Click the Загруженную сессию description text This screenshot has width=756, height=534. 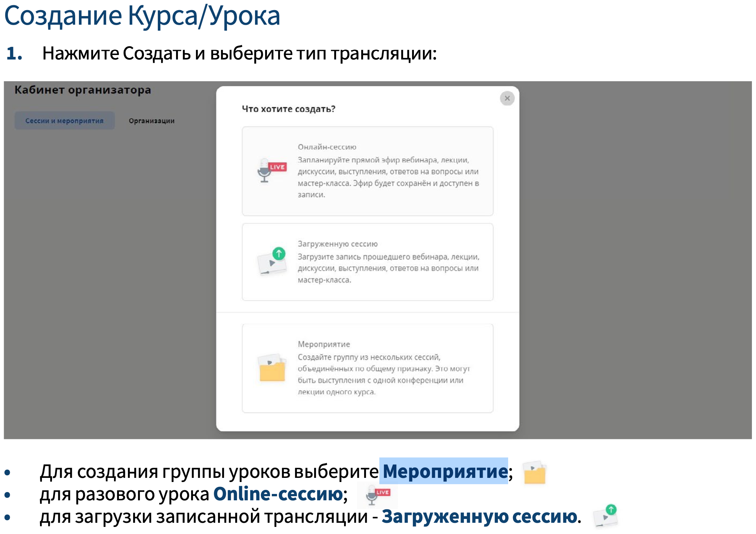point(388,268)
